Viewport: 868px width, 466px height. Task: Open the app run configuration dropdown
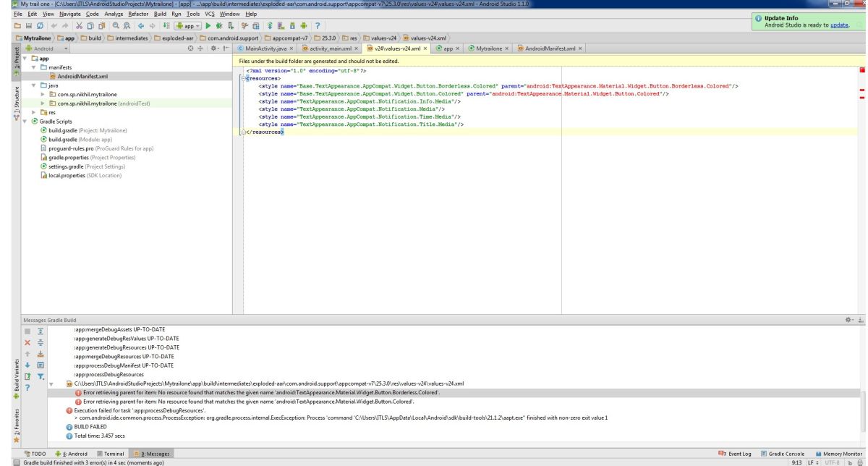click(x=187, y=26)
